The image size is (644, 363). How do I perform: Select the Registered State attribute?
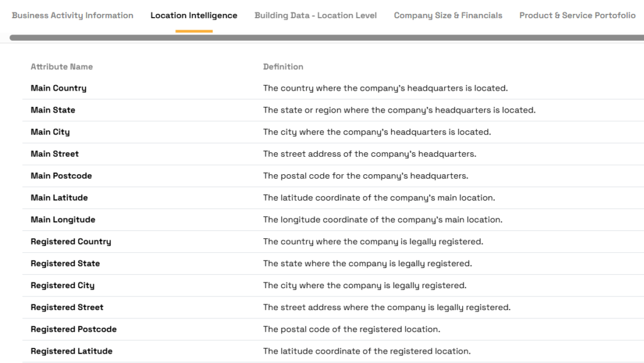(x=65, y=263)
